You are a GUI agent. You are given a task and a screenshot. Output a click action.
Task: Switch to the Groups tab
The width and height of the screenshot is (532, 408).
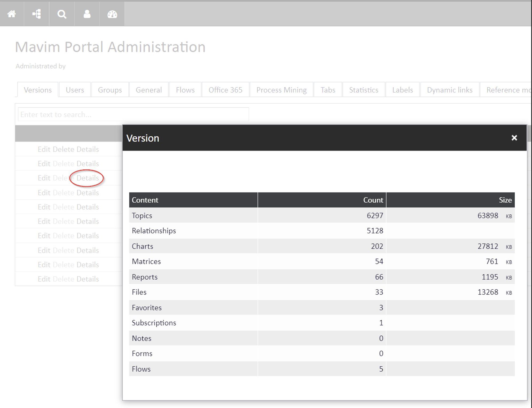coord(110,90)
